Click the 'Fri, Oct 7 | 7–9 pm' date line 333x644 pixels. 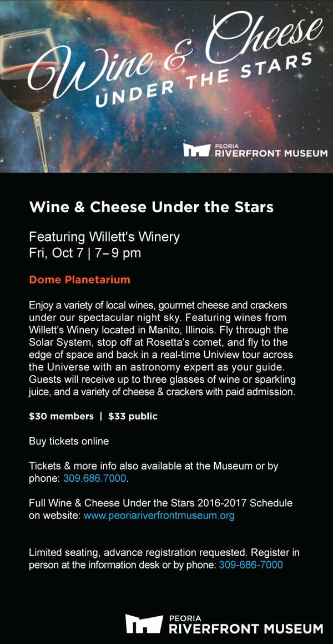point(85,253)
